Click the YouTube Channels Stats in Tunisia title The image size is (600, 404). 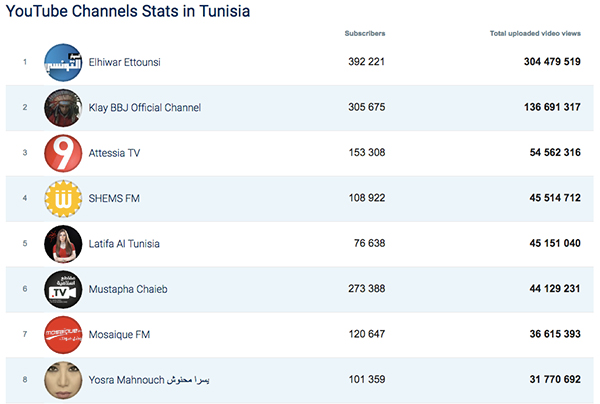pyautogui.click(x=128, y=11)
